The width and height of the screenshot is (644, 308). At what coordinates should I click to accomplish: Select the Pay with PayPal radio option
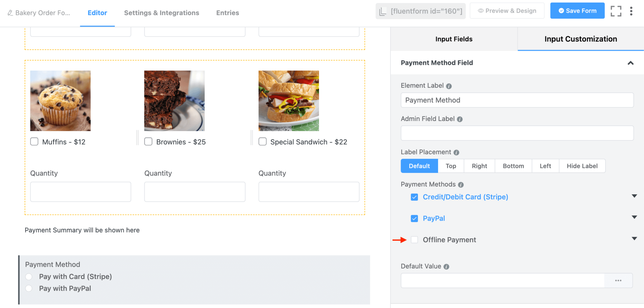[29, 288]
